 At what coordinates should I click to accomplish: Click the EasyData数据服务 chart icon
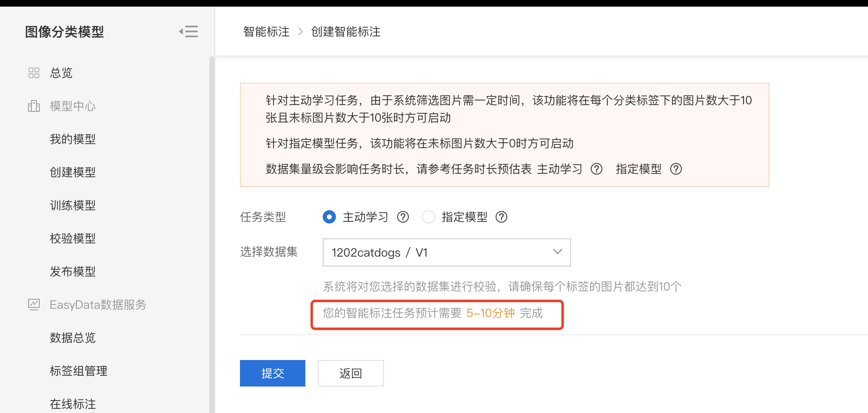pos(34,305)
